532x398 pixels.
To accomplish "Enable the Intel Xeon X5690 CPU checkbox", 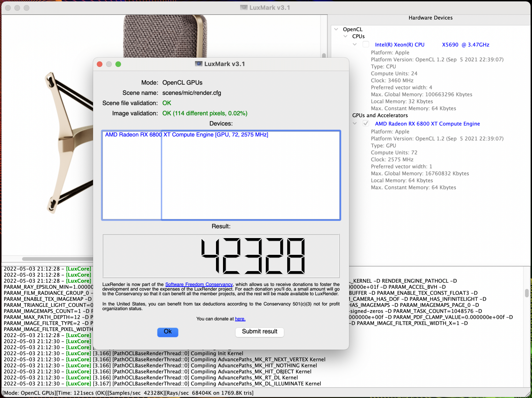I will point(366,44).
